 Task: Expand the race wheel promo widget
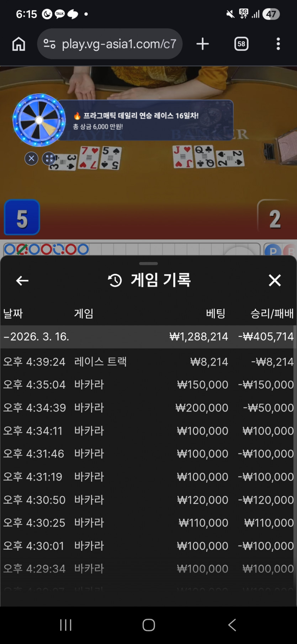[49, 158]
